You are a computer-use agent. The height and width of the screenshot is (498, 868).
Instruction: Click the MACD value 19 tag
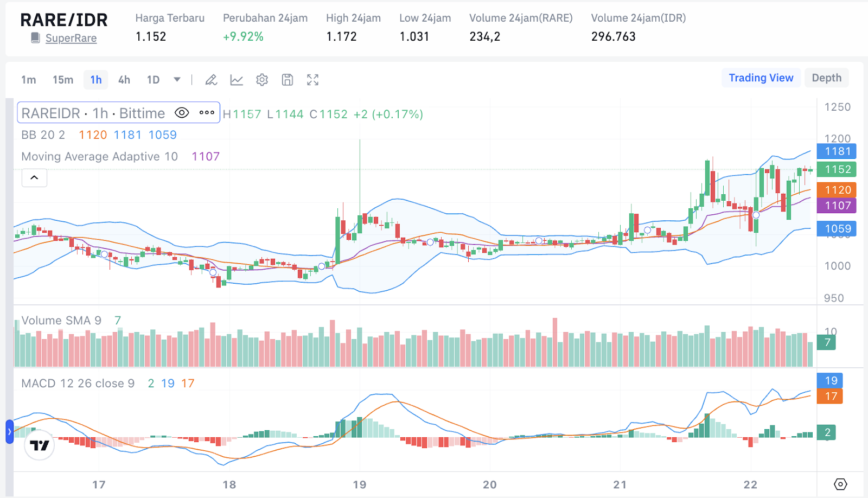coord(831,381)
